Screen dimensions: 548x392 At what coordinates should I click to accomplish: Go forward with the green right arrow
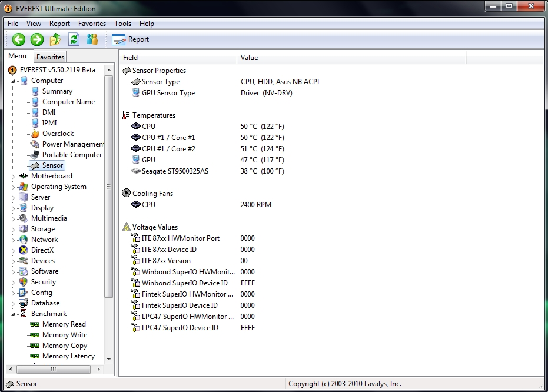36,39
